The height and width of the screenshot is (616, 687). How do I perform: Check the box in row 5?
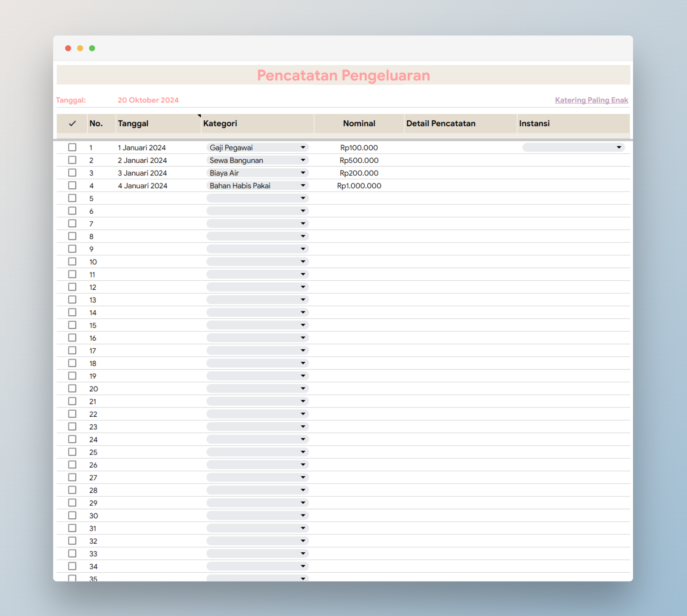72,198
